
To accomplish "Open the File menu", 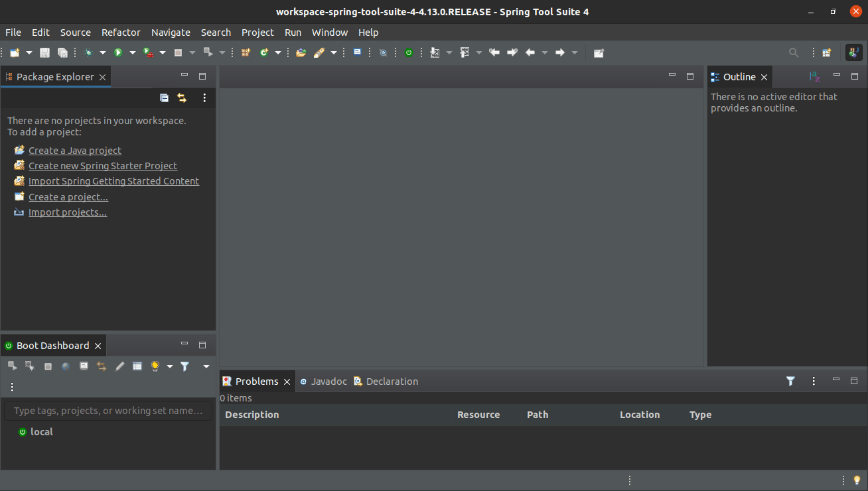I will (x=13, y=33).
